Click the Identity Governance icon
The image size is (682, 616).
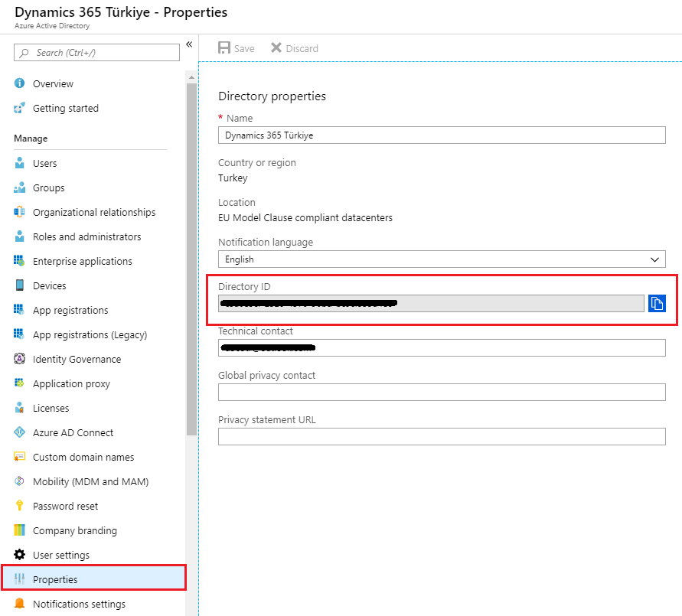tap(20, 359)
